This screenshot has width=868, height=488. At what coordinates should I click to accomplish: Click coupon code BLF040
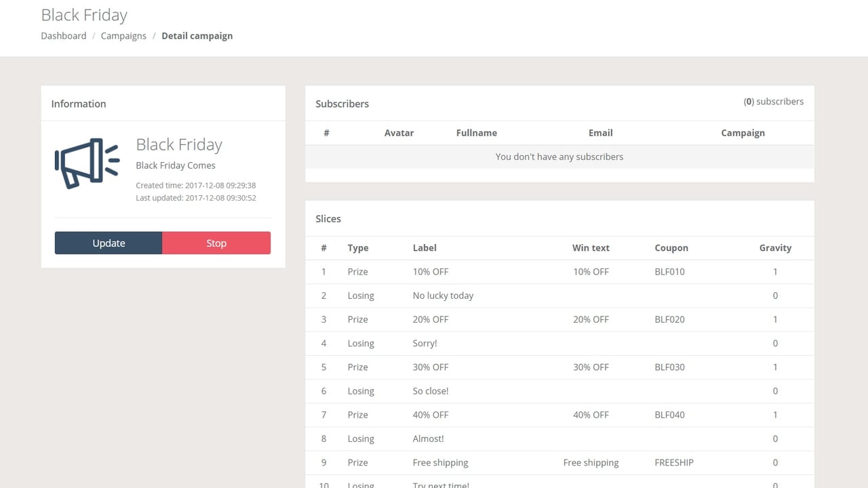click(670, 415)
